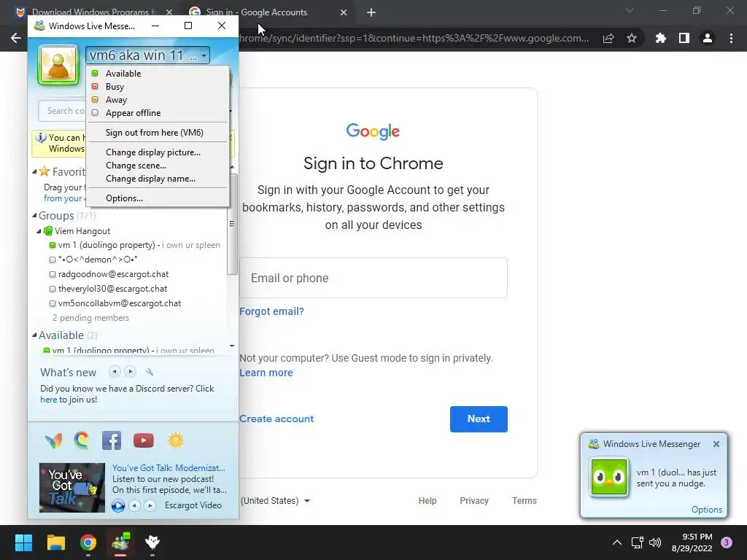Screen dimensions: 747x560
Task: Open Learn more about Guest mode
Action: click(266, 373)
